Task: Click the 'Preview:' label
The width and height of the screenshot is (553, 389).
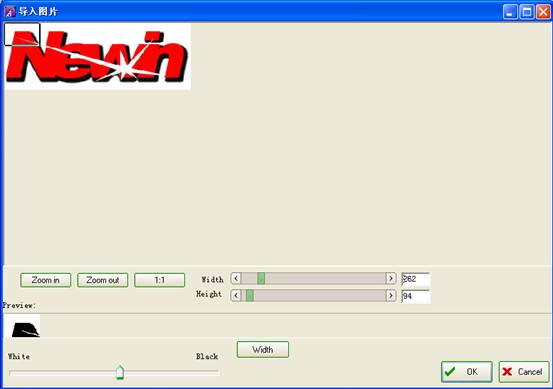Action: tap(19, 306)
